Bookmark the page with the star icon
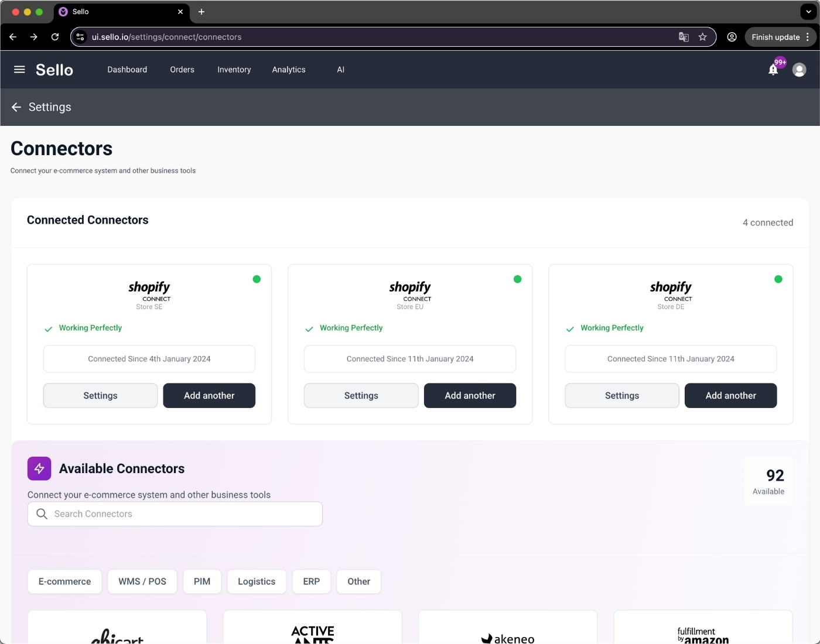Screen dimensions: 820x644 pyautogui.click(x=702, y=36)
